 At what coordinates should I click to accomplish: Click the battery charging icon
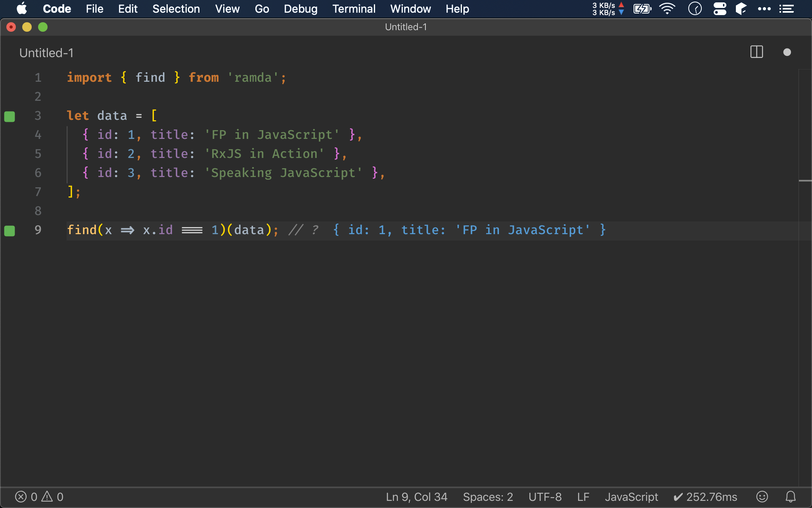click(643, 8)
